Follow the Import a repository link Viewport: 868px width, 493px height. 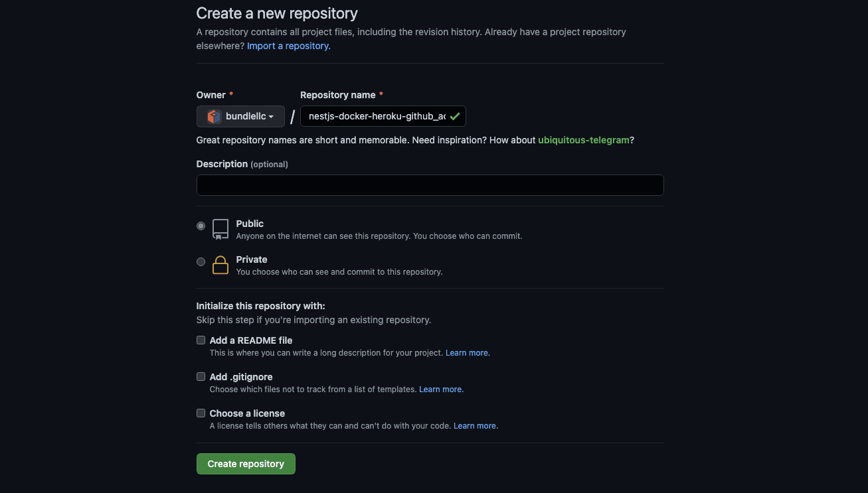(x=288, y=46)
